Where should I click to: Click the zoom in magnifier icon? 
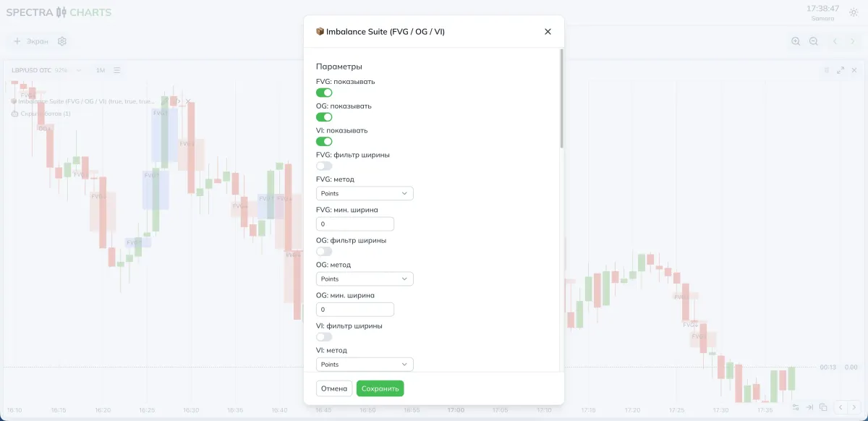796,41
